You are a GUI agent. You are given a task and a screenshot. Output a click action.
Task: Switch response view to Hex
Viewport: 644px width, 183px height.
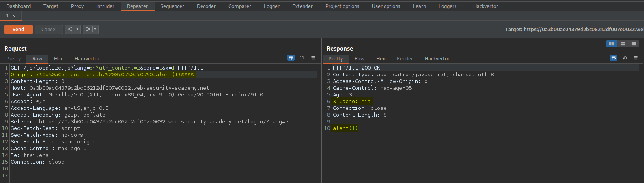pyautogui.click(x=381, y=58)
